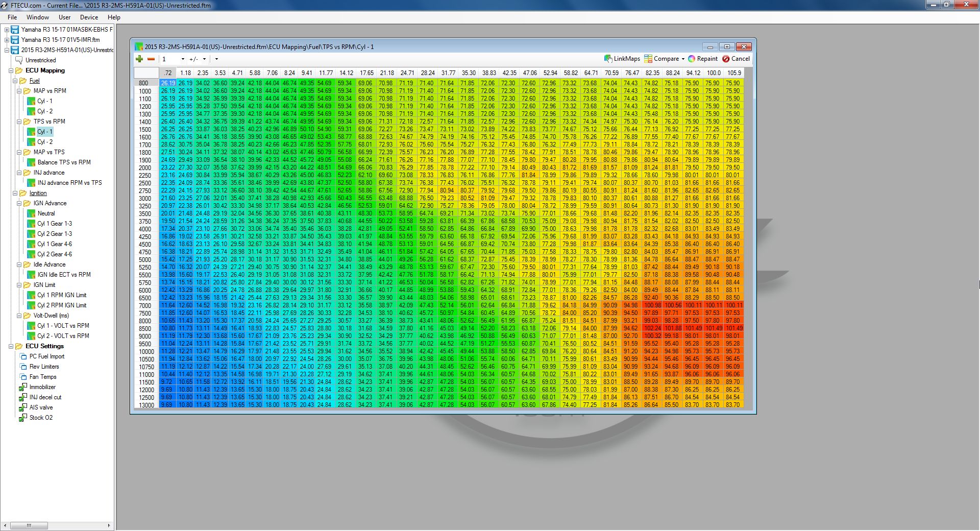The image size is (980, 531).
Task: Open the Neutral ignition map
Action: 46,213
